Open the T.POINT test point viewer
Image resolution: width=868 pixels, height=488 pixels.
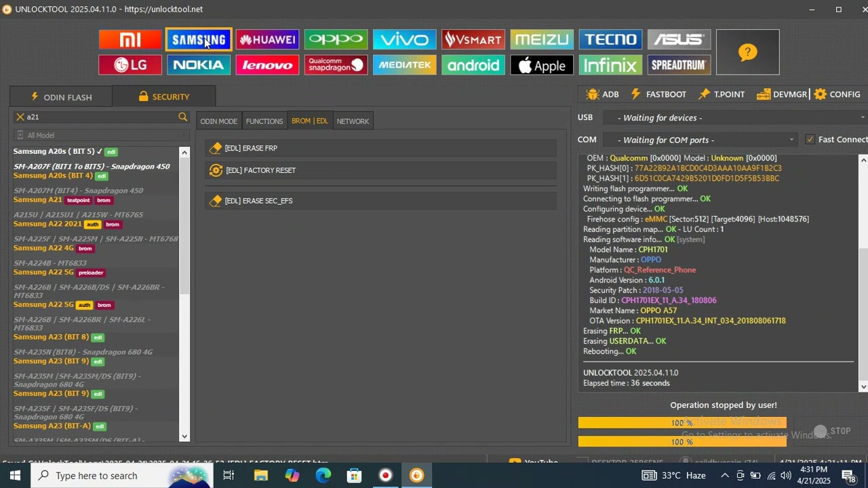(722, 94)
